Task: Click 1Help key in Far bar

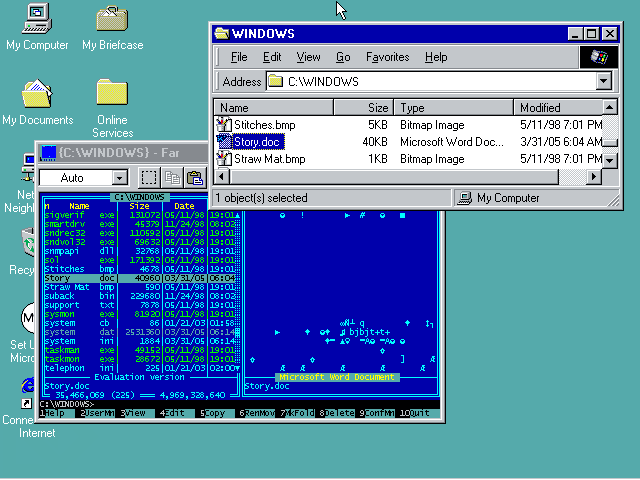Action: [x=56, y=413]
